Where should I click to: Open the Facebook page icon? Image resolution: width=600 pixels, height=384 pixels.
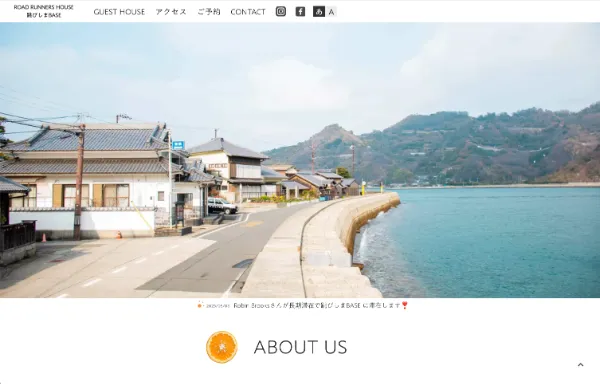[x=300, y=11]
